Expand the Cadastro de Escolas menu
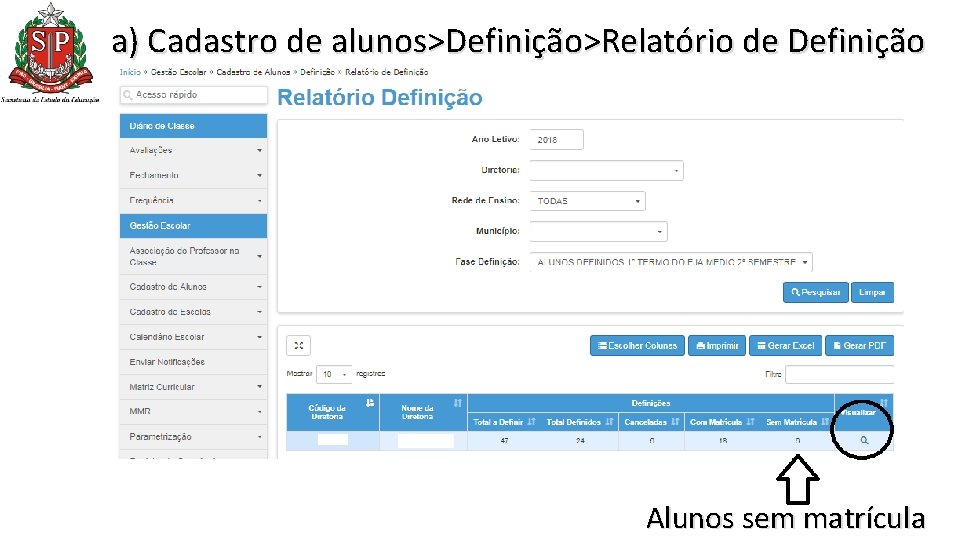 tap(193, 312)
